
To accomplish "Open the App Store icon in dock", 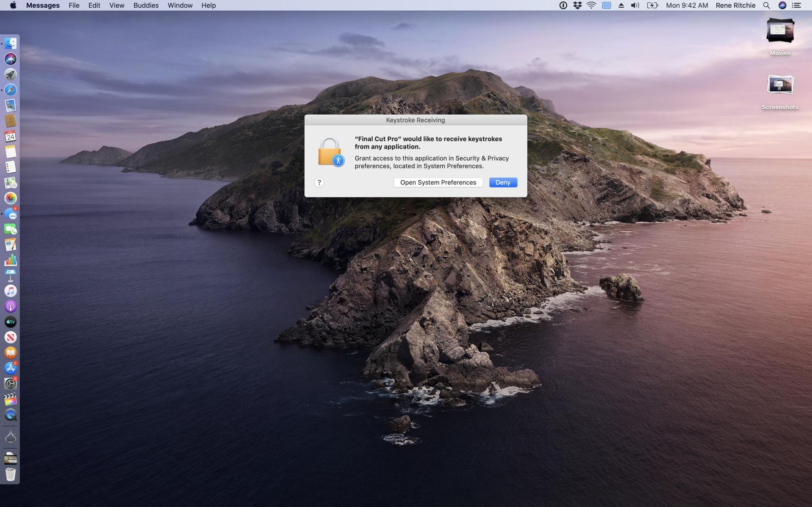I will coord(11,368).
